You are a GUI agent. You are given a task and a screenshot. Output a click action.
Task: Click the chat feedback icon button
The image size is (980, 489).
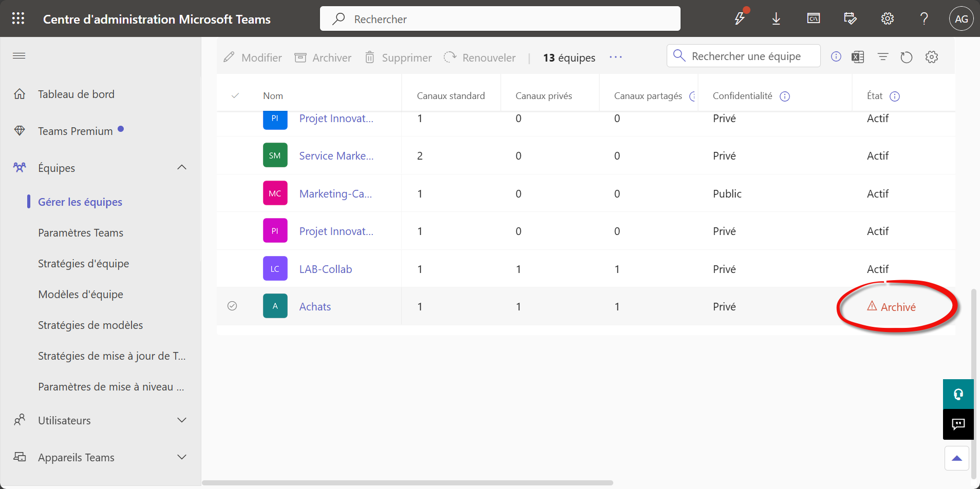pos(958,424)
